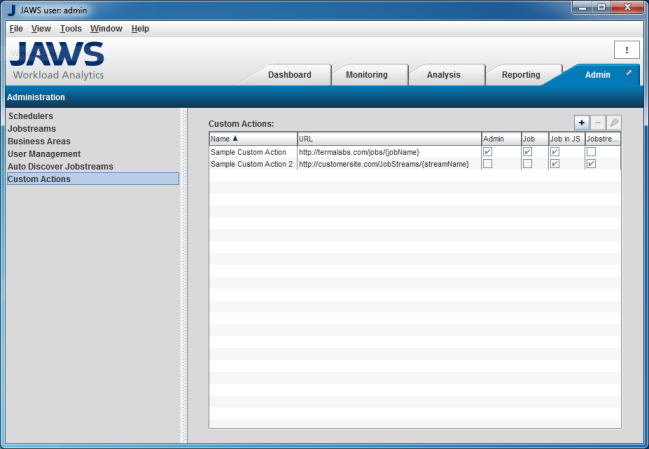
Task: Click the dotted sidebar splitter handle
Action: click(184, 276)
